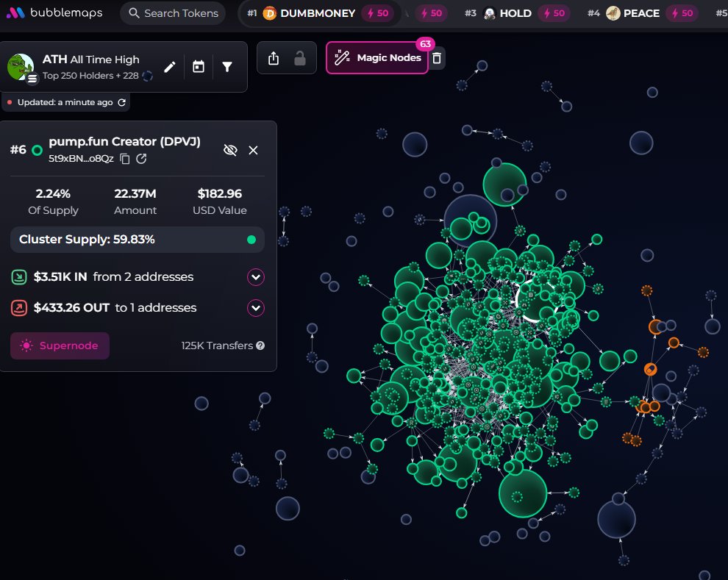The width and height of the screenshot is (728, 580).
Task: Expand the $433.26 OUT addresses list
Action: (x=255, y=307)
